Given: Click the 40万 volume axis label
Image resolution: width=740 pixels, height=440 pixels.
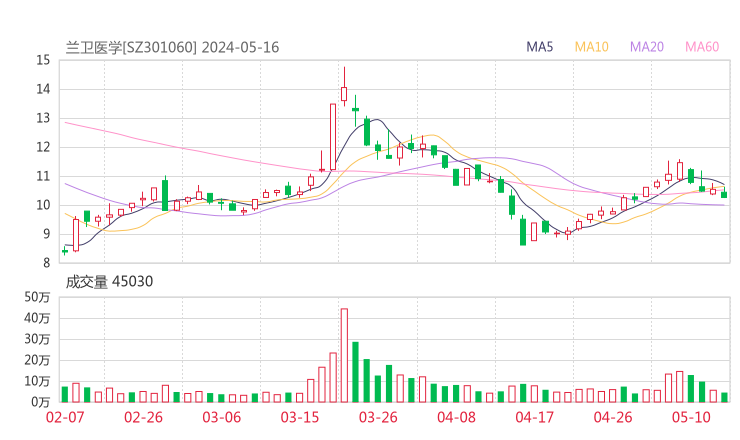Looking at the screenshot, I should click(x=37, y=318).
